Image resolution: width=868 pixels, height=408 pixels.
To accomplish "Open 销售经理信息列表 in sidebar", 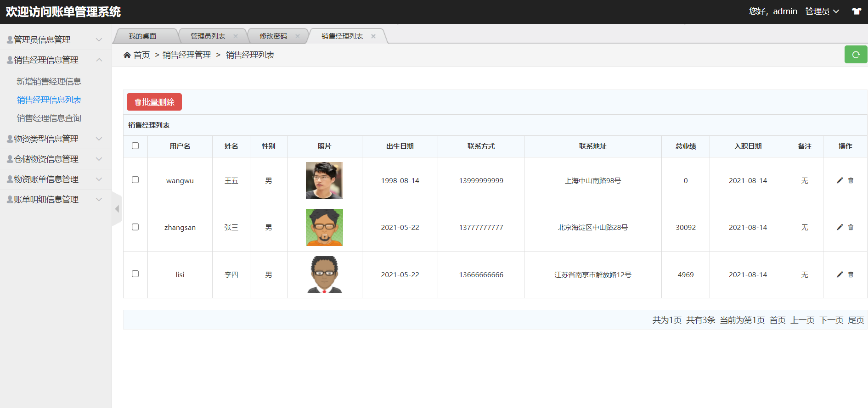I will pos(49,100).
